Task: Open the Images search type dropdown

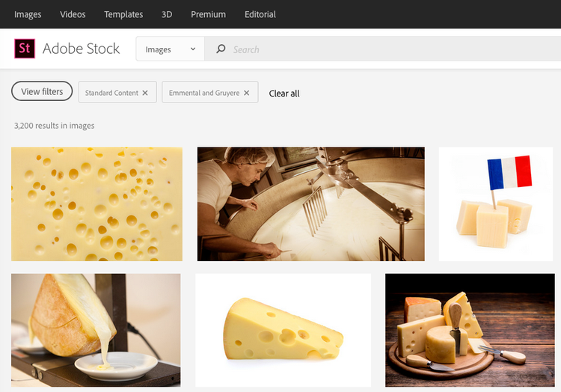Action: [x=170, y=49]
